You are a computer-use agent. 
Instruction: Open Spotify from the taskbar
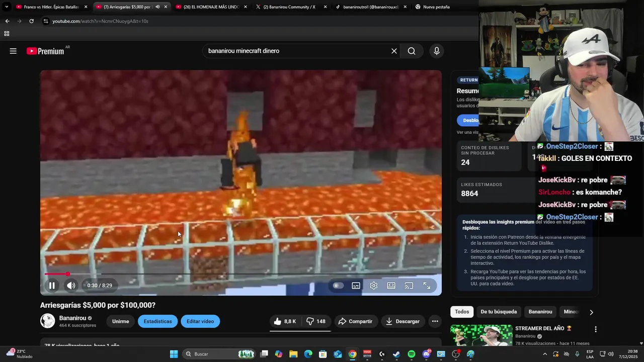point(411,354)
